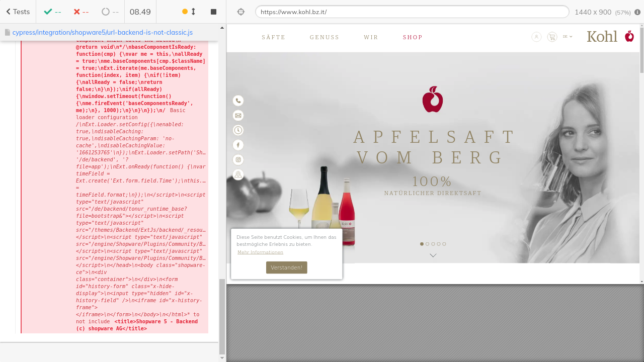The height and width of the screenshot is (362, 644).
Task: Click the down chevron below the slider
Action: [x=433, y=255]
